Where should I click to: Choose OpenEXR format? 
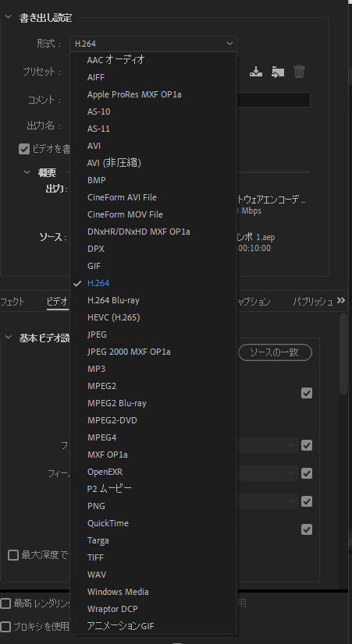click(153, 472)
